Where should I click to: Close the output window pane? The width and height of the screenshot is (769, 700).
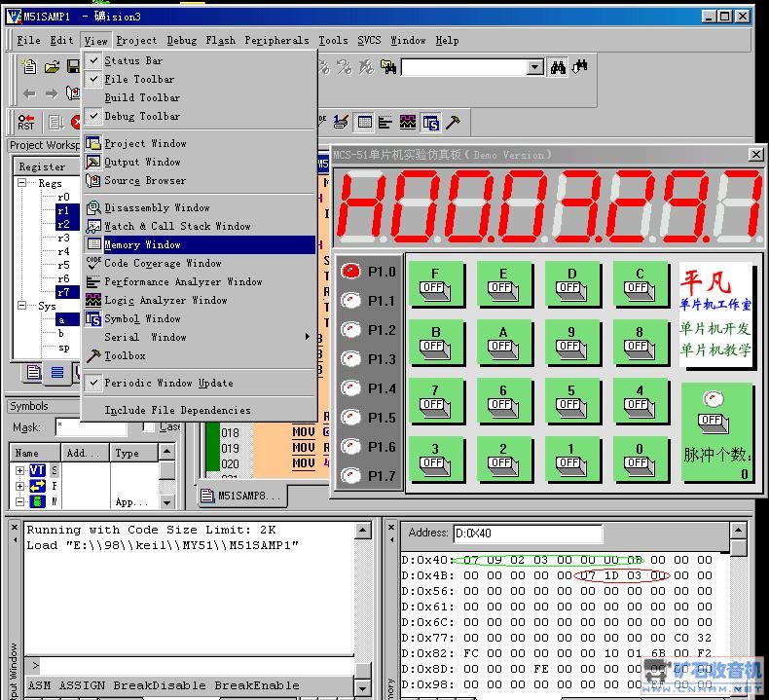point(15,528)
